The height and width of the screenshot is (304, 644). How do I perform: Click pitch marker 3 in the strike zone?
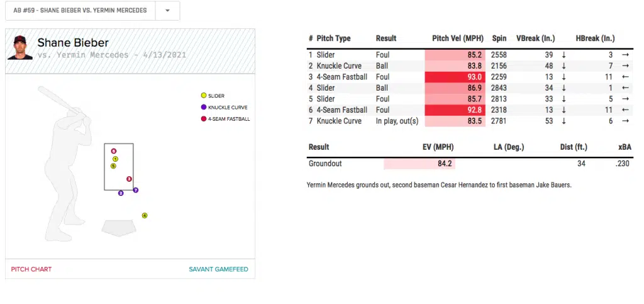click(129, 179)
